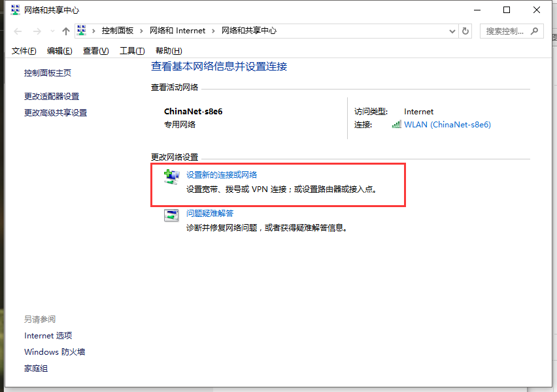The height and width of the screenshot is (392, 557).
Task: Click the 设置新的连接或网络 link
Action: (222, 174)
